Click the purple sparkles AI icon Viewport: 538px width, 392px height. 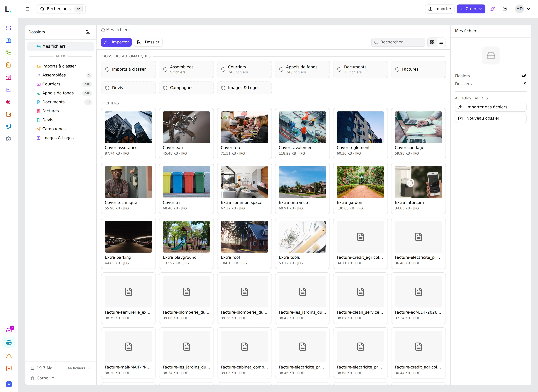click(x=493, y=9)
